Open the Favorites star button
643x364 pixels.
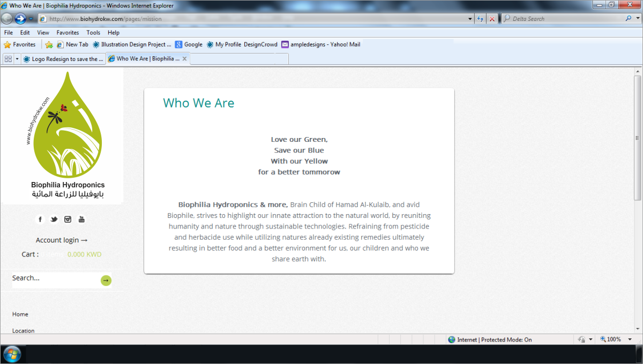(x=20, y=44)
